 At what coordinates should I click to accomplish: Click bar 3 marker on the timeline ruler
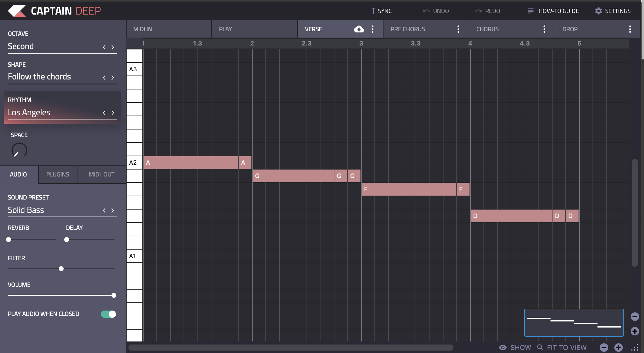click(x=361, y=43)
